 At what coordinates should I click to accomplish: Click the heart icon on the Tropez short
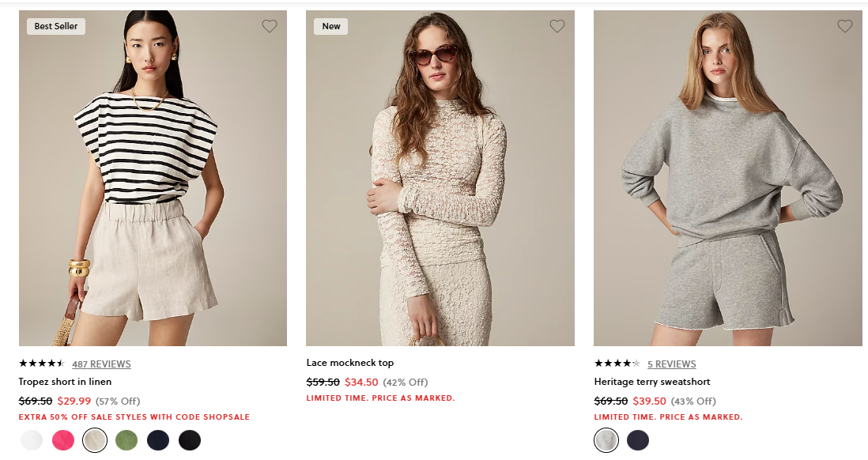tap(269, 26)
